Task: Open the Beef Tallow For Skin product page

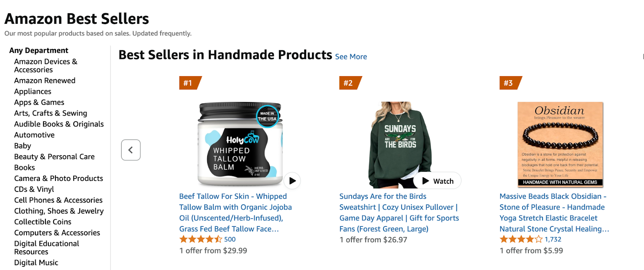Action: (235, 212)
